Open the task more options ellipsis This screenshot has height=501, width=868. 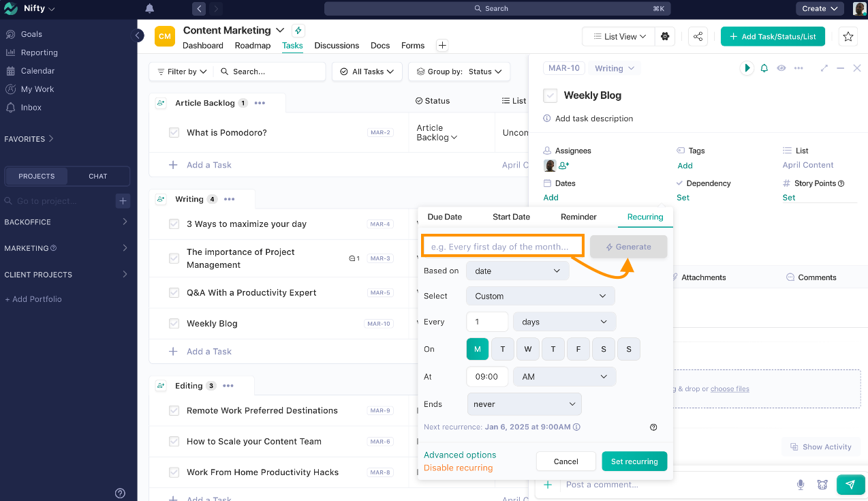click(x=799, y=68)
